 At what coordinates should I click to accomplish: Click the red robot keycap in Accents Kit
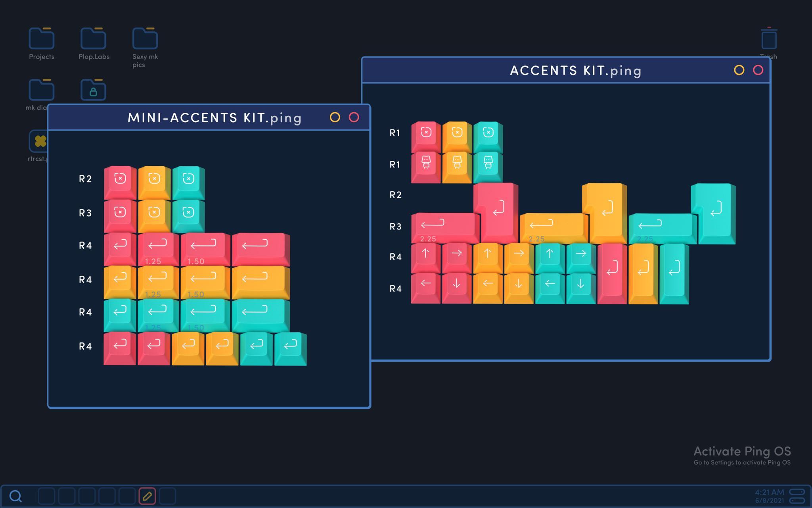(426, 163)
